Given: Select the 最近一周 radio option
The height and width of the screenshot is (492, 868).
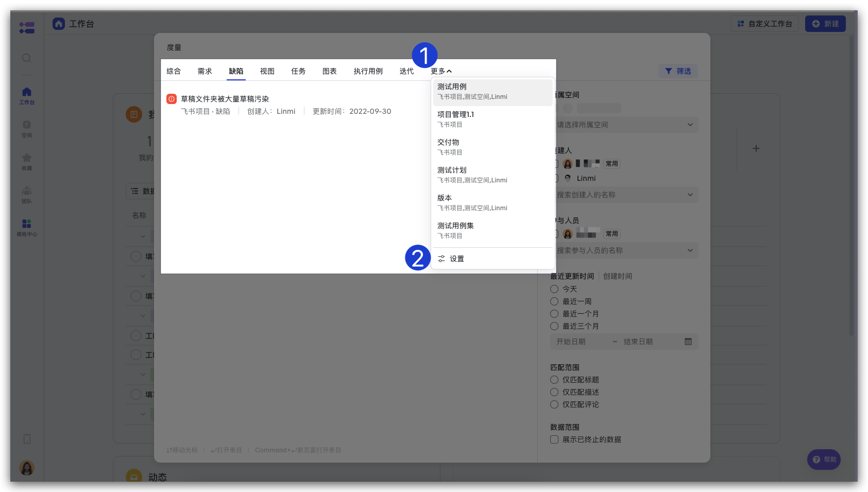Looking at the screenshot, I should click(554, 301).
